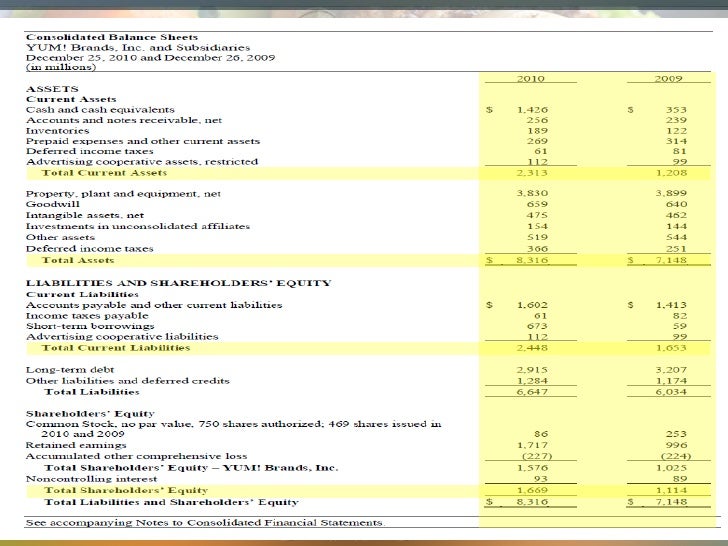The height and width of the screenshot is (546, 728).
Task: Click the 'ASSETS' section heading
Action: coord(52,89)
